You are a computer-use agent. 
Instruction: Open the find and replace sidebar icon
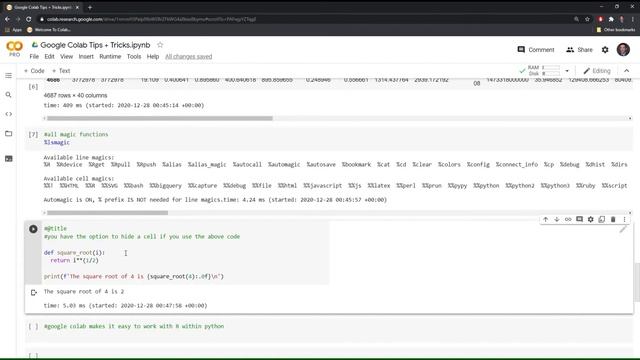tap(9, 95)
